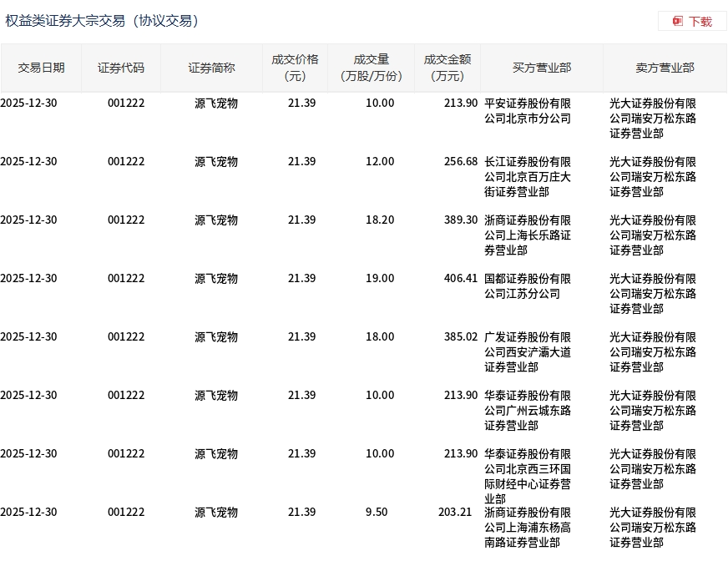Click the 买方营业部 column header
Screen dimensions: 728x561
(542, 68)
